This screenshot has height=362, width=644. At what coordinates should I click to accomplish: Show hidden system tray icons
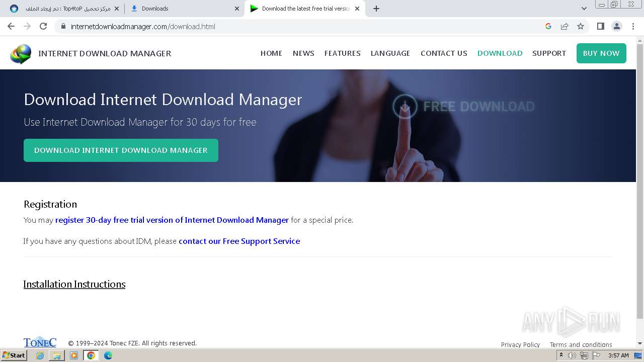coord(561,355)
